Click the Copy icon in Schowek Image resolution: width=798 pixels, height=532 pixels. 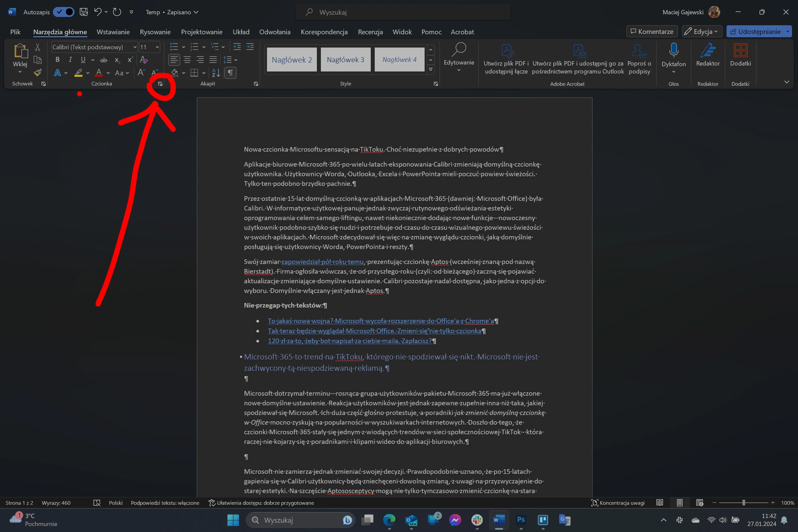tap(37, 60)
